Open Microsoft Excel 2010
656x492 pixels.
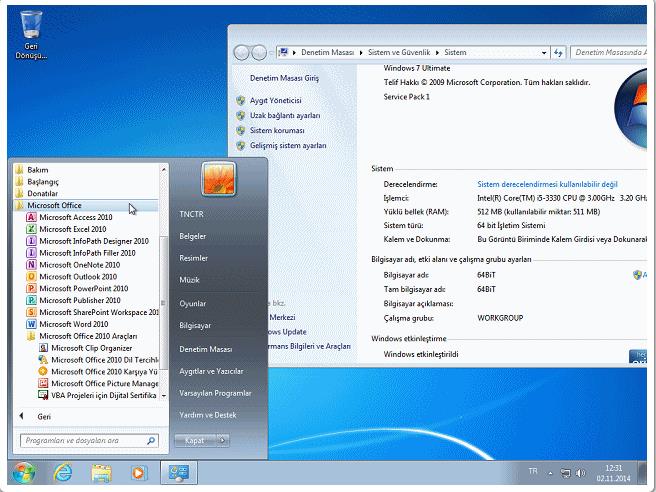71,229
